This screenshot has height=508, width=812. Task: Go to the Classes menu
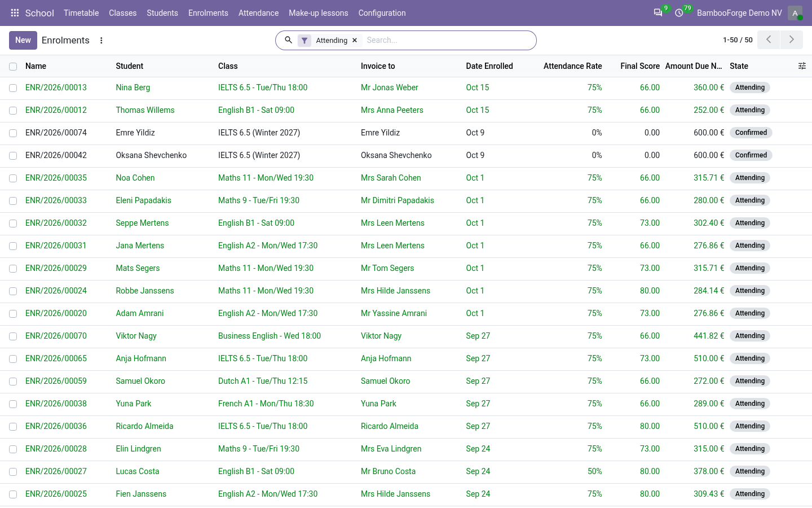point(123,13)
